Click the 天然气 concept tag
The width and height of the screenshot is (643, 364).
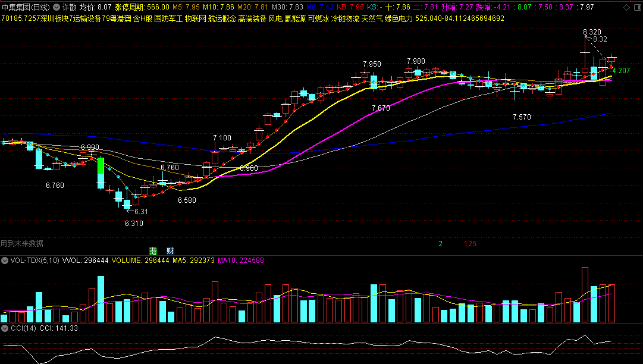[x=372, y=18]
